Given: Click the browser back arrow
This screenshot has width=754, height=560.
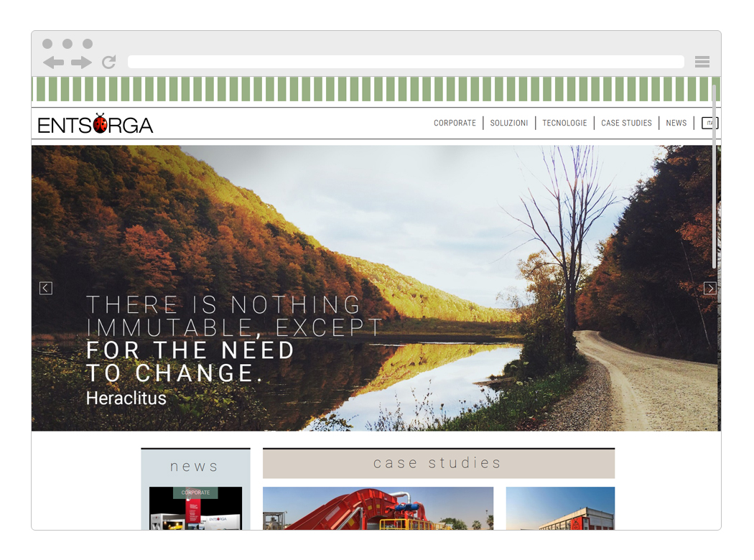Looking at the screenshot, I should click(x=53, y=62).
